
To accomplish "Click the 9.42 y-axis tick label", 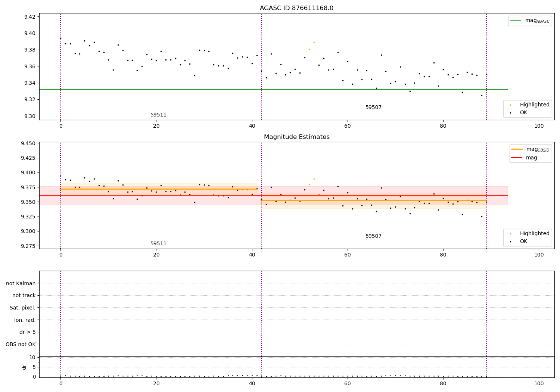I will (29, 17).
